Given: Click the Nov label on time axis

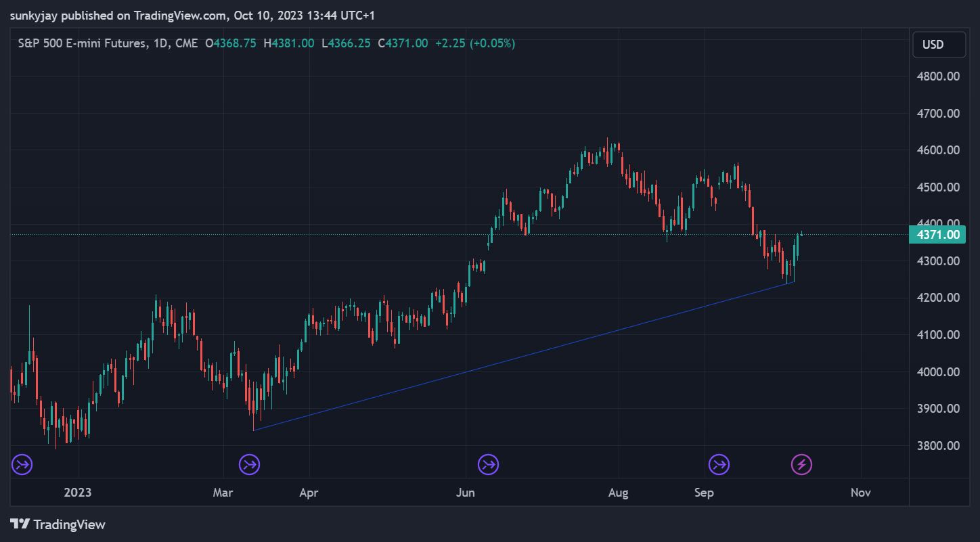Looking at the screenshot, I should click(x=860, y=493).
